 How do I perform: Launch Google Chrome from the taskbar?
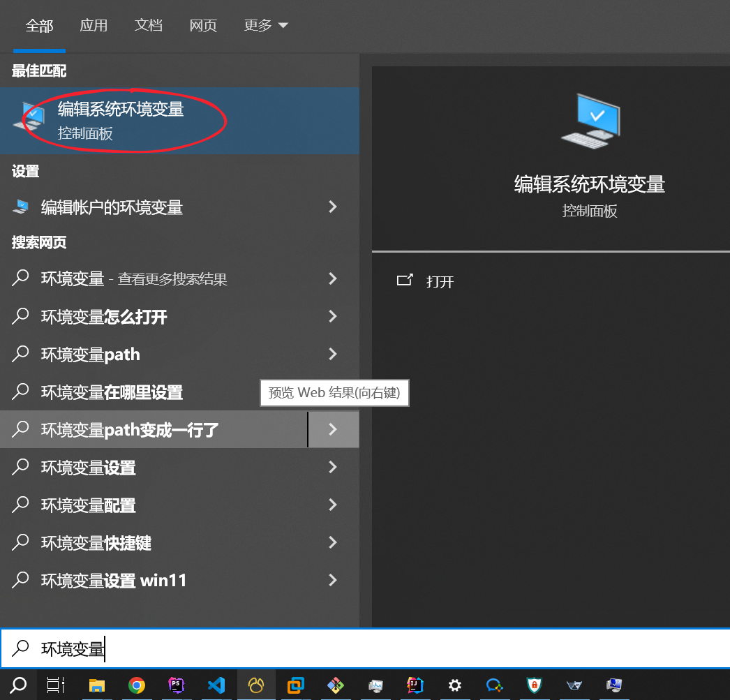(136, 685)
